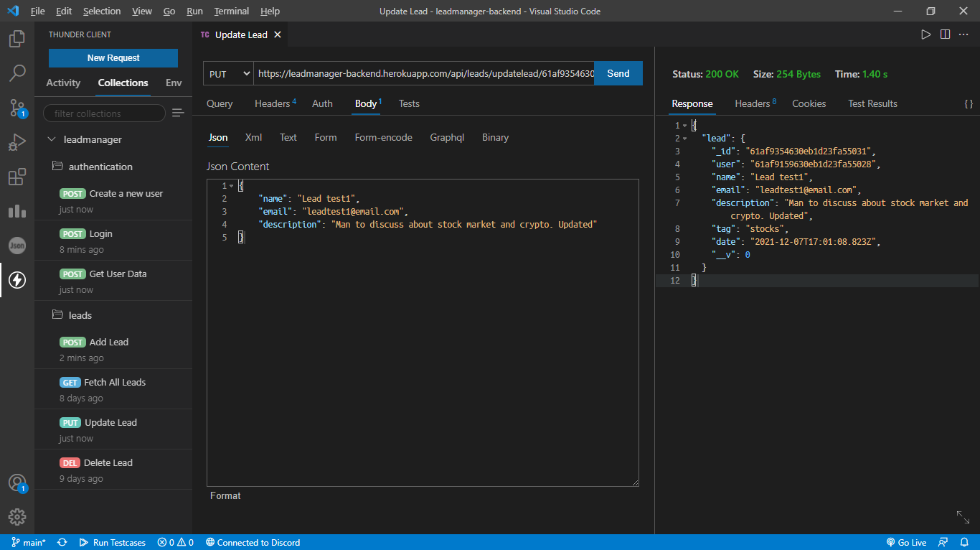Open the Add Lead request

pyautogui.click(x=113, y=349)
